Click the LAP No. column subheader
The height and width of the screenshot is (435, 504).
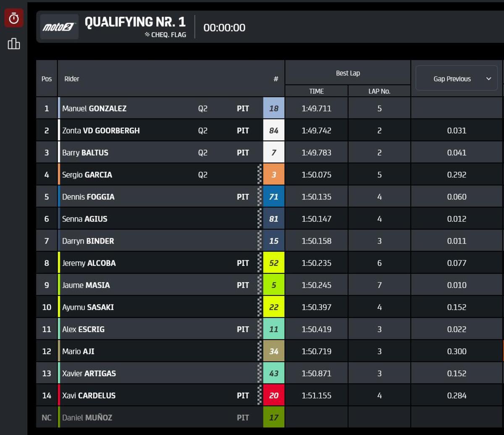click(379, 91)
